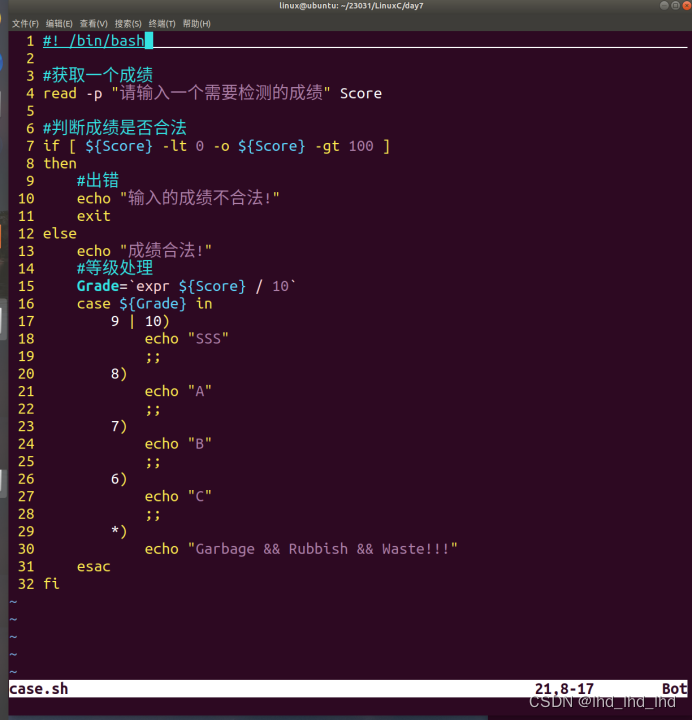
Task: Open the 文件(F) menu
Action: coord(25,23)
